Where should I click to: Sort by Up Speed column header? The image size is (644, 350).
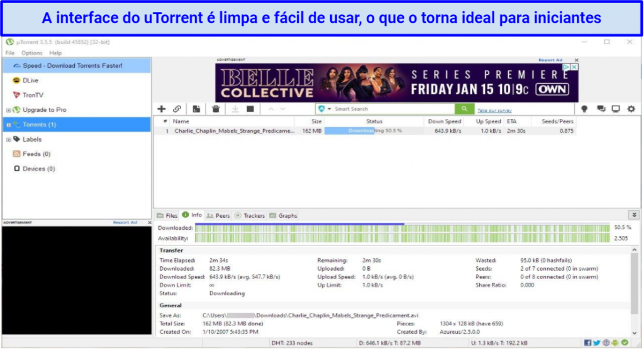[x=484, y=121]
